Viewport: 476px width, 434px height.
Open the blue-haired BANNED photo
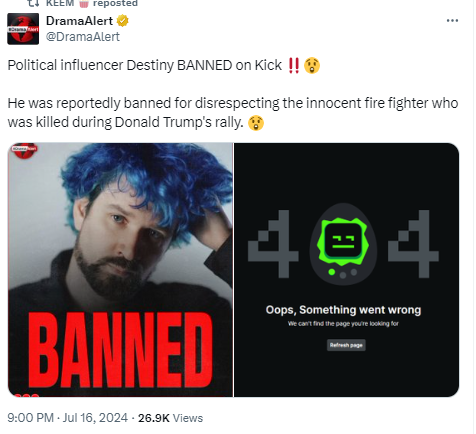120,270
